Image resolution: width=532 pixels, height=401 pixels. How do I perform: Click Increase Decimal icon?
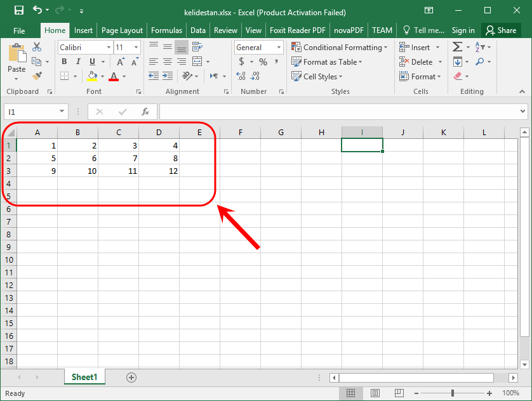tap(241, 76)
